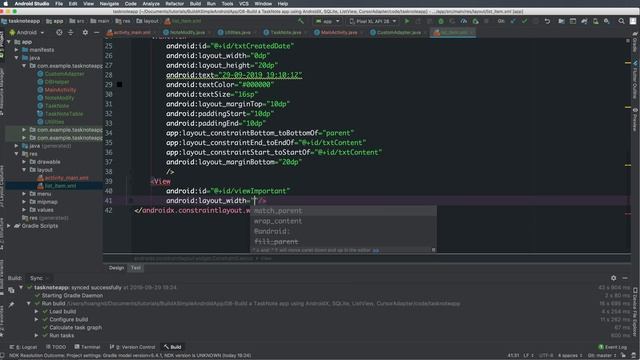The image size is (640, 360).
Task: Click the pin tab icon in Build panel
Action: tap(11, 304)
